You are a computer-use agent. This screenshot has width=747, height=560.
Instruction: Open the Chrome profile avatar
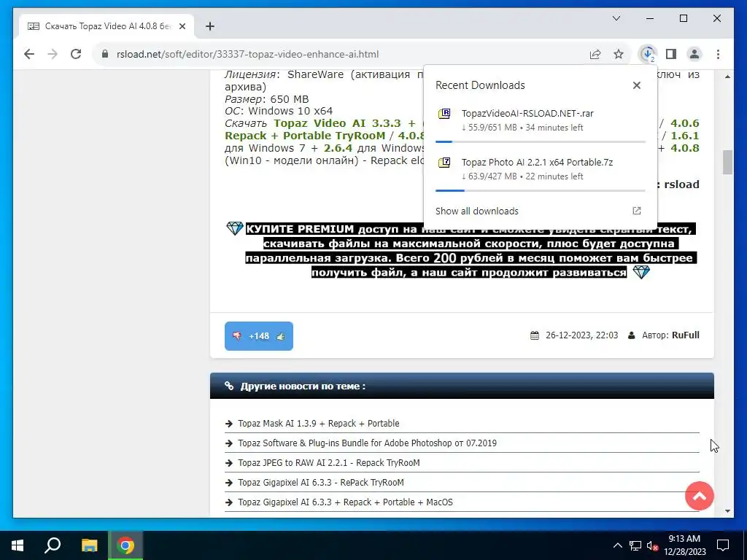tap(694, 54)
